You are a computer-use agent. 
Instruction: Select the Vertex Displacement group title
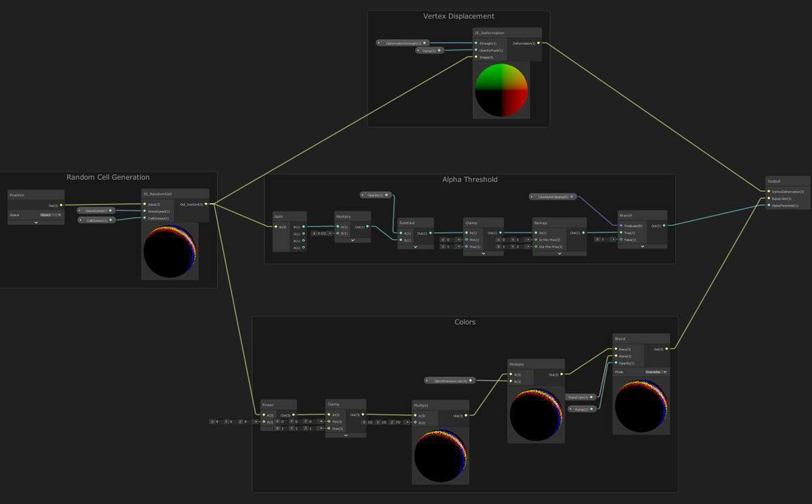tap(459, 16)
